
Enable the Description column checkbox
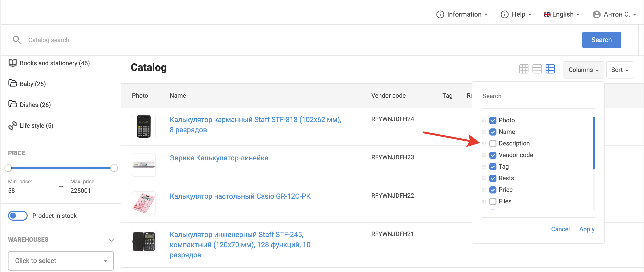(493, 144)
